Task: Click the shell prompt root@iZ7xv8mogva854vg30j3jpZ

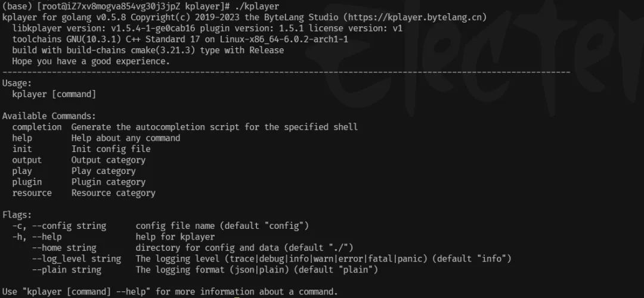Action: point(111,7)
